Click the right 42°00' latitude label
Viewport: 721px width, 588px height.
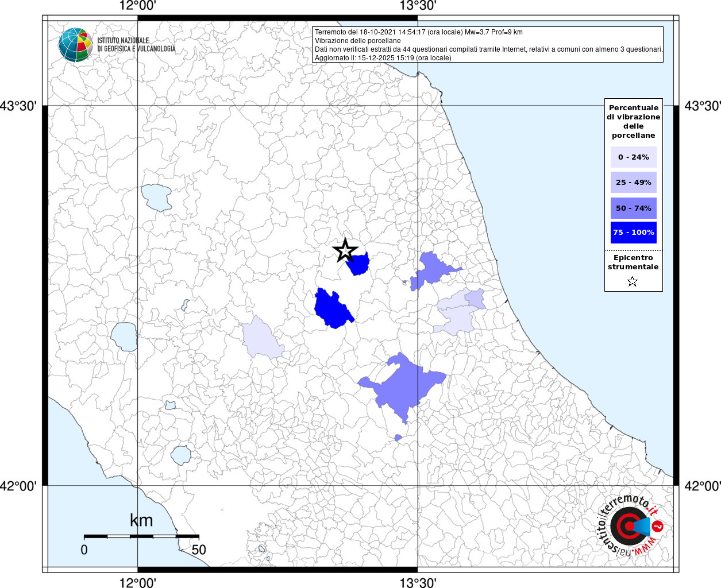pos(703,486)
